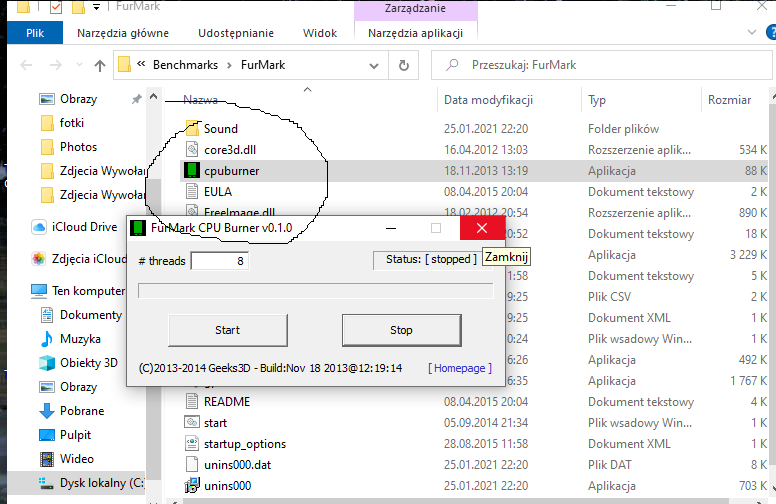Expand the ribbon with the chevron
The height and width of the screenshot is (504, 776).
[752, 33]
